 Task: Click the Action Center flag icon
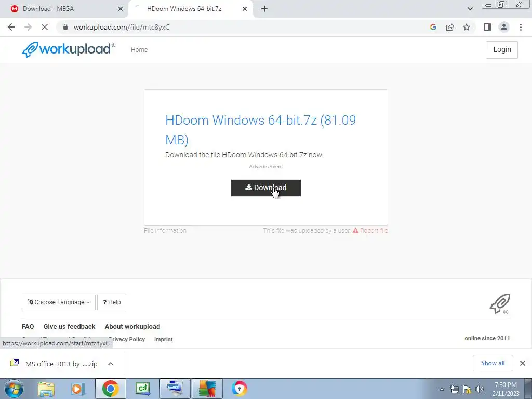point(467,389)
